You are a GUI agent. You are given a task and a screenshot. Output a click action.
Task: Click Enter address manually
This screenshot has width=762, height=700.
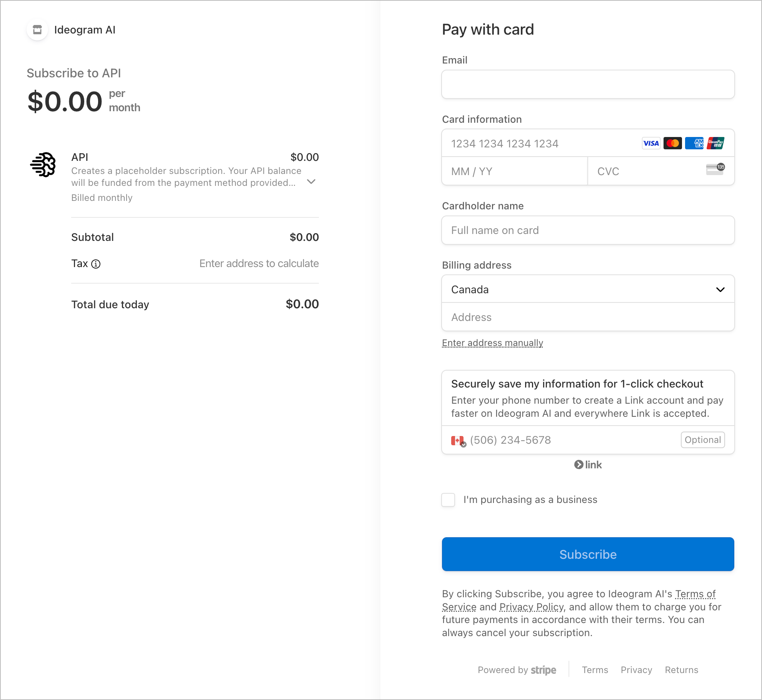[492, 342]
